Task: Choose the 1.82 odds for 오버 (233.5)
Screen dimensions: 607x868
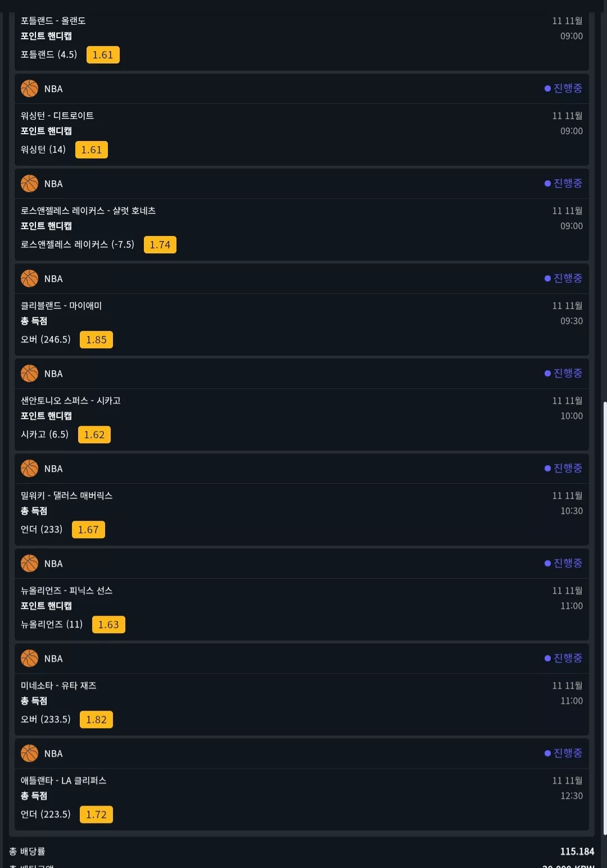Action: click(96, 720)
